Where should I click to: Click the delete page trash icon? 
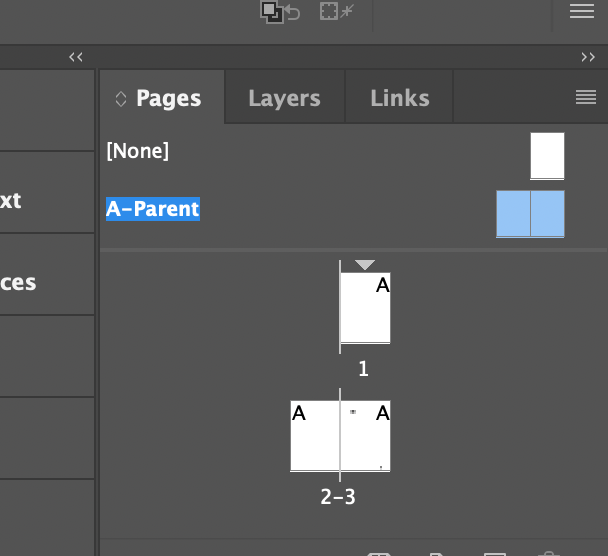click(548, 553)
